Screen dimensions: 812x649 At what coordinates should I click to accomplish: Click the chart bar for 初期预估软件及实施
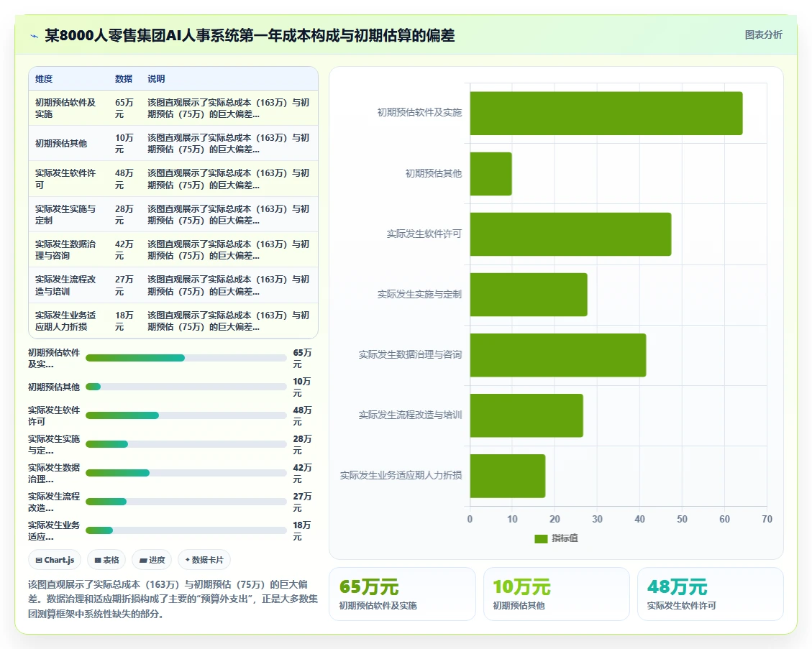coord(606,114)
